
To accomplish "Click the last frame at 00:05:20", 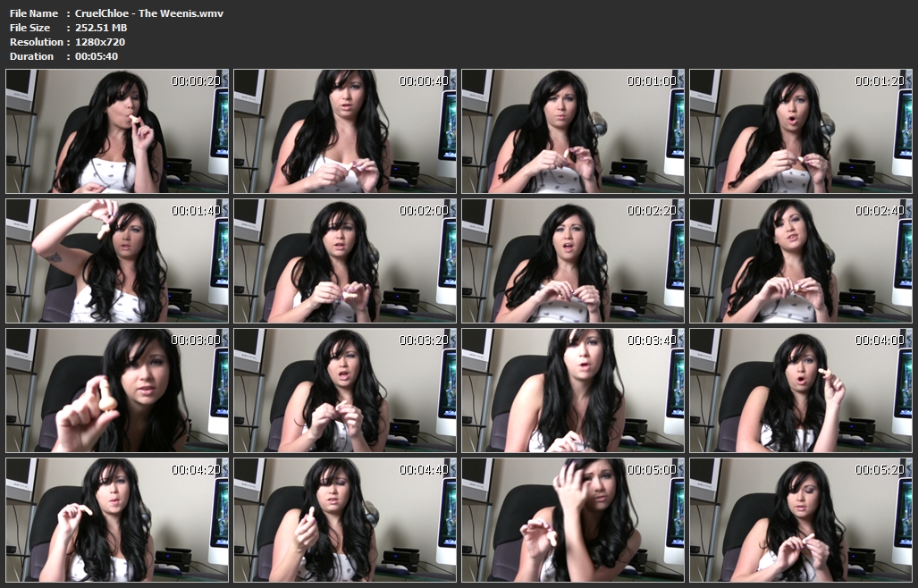I will coord(801,520).
